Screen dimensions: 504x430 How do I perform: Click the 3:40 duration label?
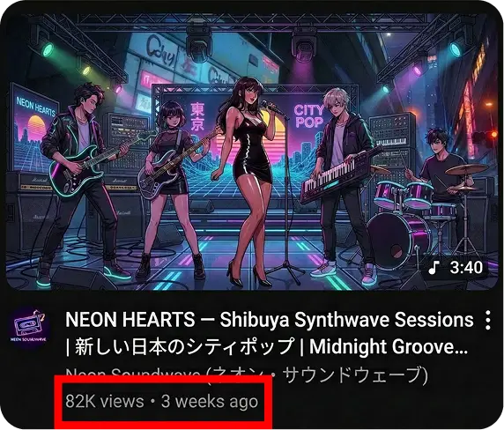click(x=466, y=267)
